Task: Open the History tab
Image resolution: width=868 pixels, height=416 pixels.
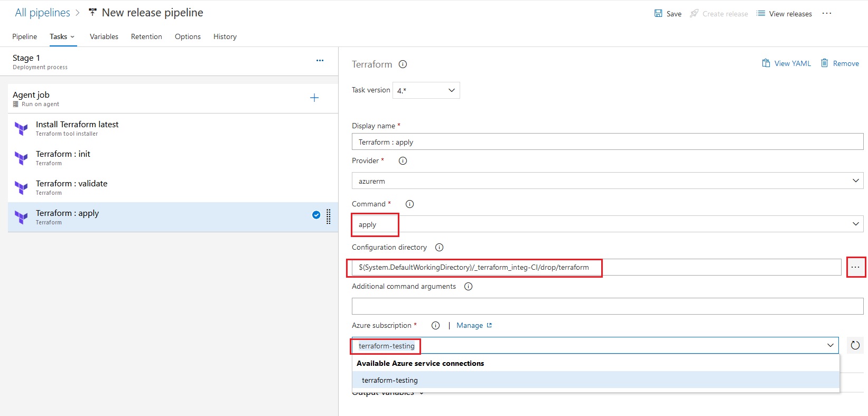Action: pyautogui.click(x=225, y=36)
